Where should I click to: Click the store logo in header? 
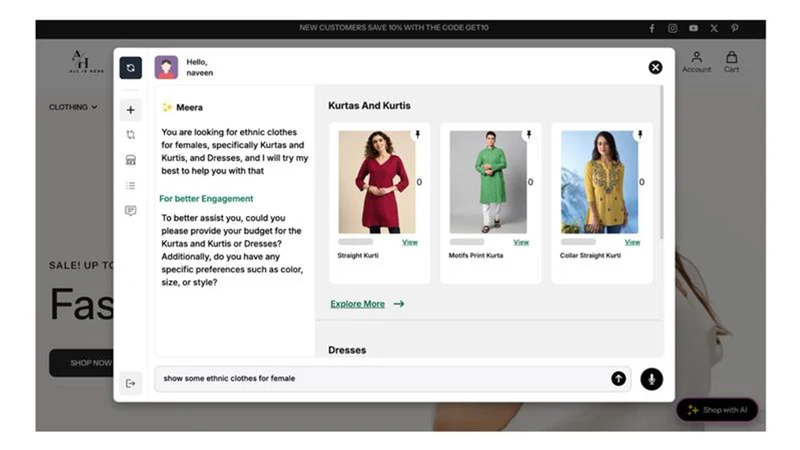tap(86, 62)
